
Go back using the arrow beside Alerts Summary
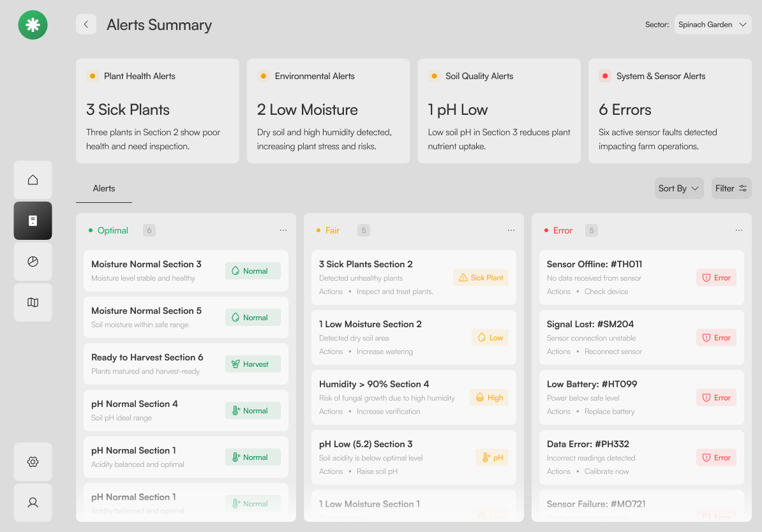coord(86,24)
